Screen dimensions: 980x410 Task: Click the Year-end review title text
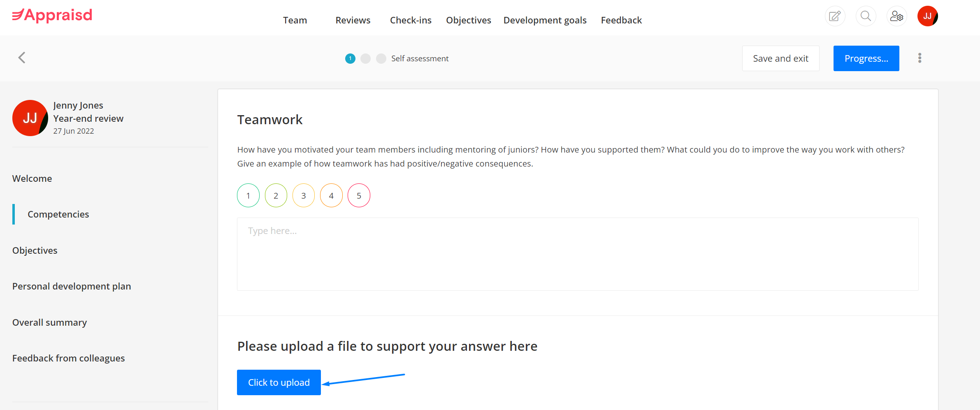pyautogui.click(x=88, y=118)
